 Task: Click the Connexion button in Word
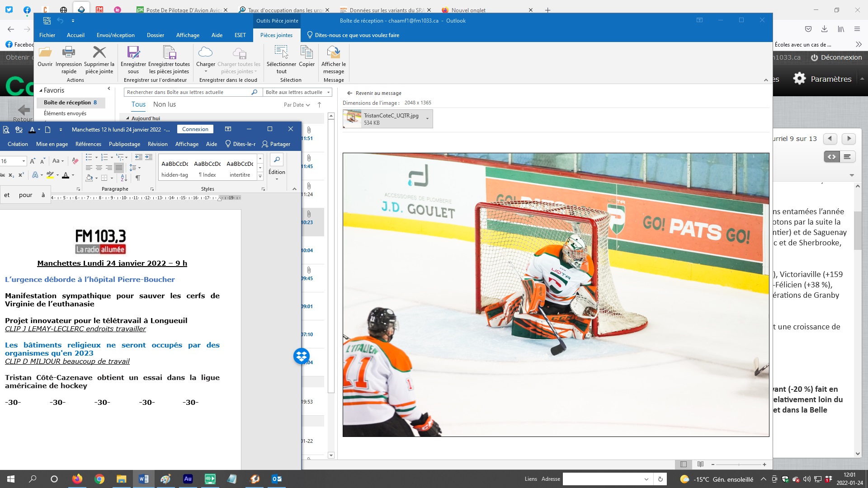pos(195,129)
